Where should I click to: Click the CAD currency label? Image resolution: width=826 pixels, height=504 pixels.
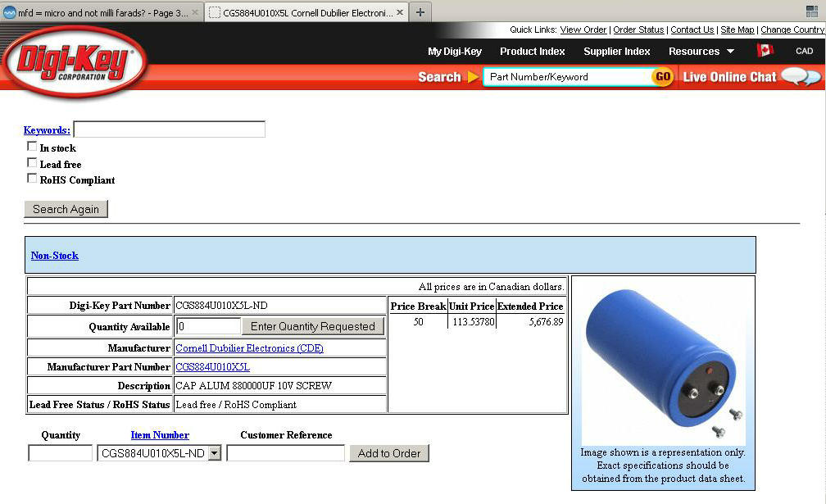point(804,51)
